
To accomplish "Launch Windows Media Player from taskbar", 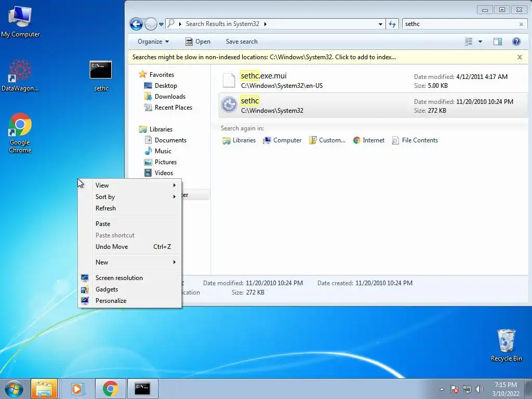I will point(77,389).
